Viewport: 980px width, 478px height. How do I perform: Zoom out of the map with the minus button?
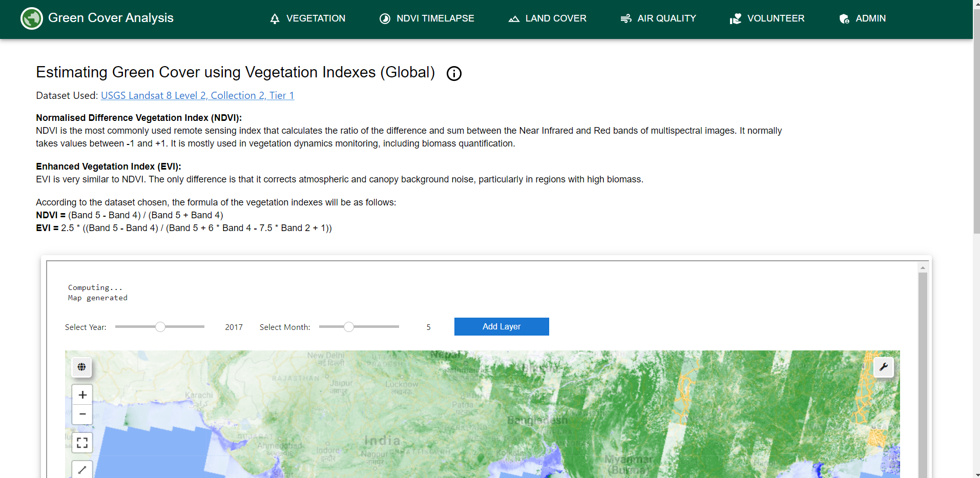pos(82,414)
